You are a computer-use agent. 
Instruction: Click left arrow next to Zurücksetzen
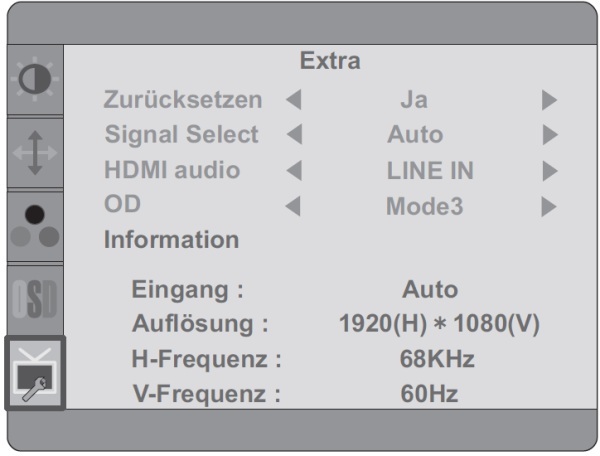294,100
